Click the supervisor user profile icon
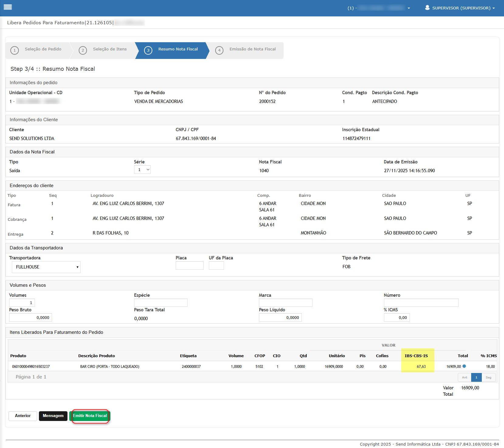This screenshot has width=504, height=448. click(427, 8)
